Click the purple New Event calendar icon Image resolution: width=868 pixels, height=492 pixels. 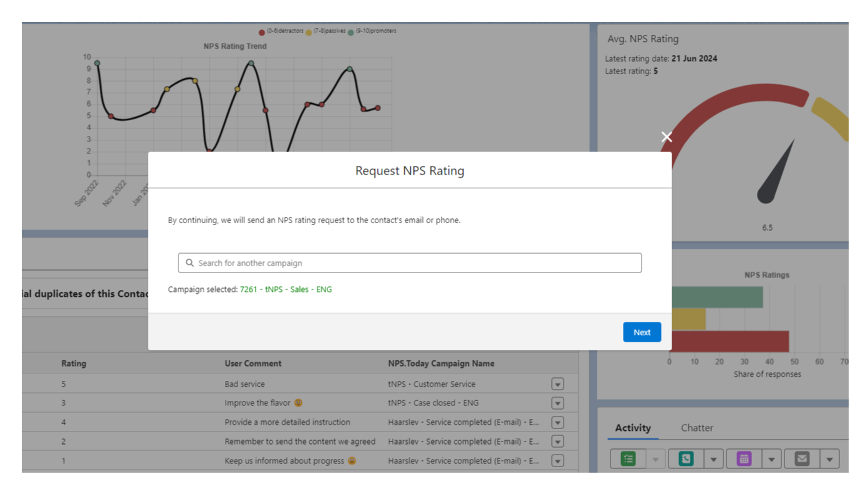(x=744, y=459)
